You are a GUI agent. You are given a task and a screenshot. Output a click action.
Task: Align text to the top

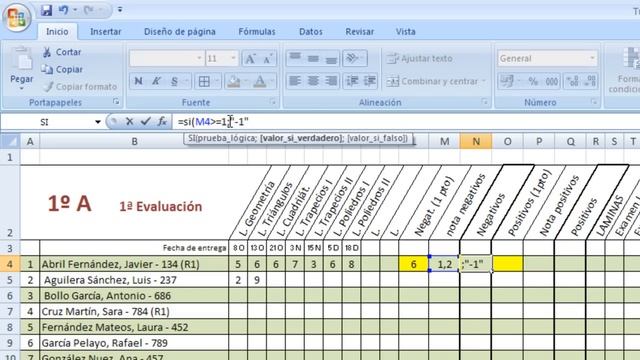[295, 58]
